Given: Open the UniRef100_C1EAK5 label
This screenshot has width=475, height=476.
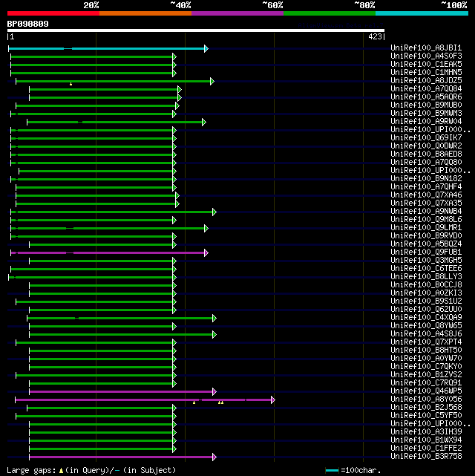Looking at the screenshot, I should [x=426, y=65].
